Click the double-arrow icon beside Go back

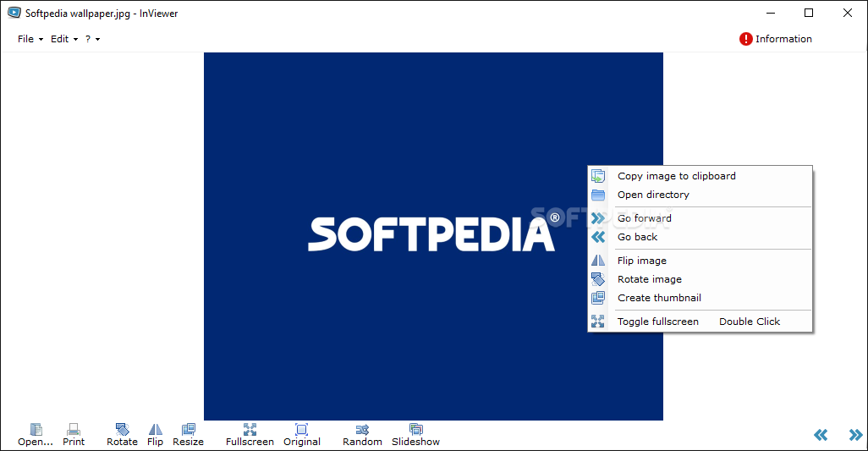(x=598, y=237)
